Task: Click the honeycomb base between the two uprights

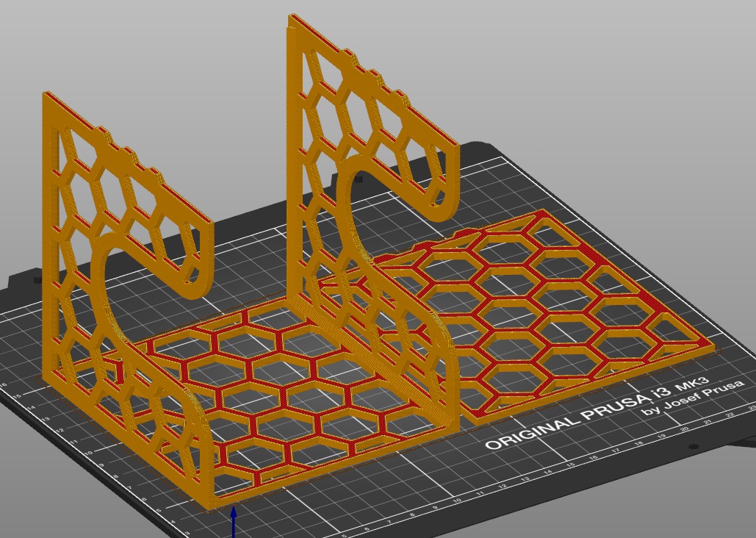Action: point(289,386)
